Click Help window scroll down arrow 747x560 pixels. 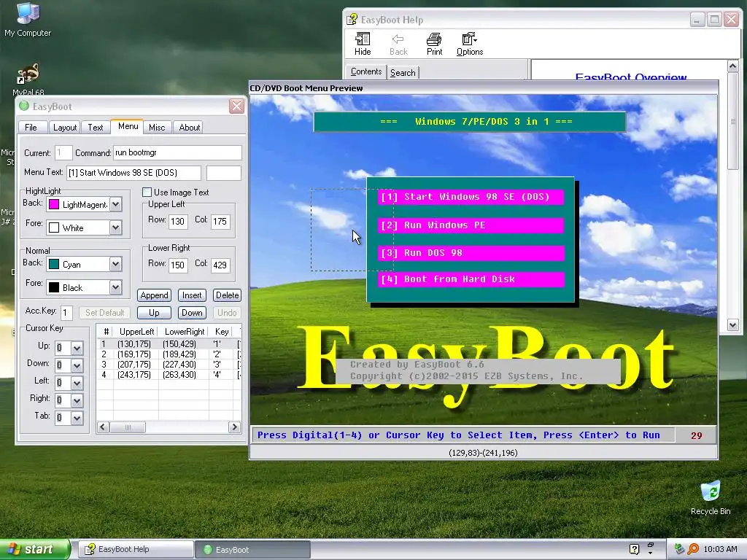point(732,325)
